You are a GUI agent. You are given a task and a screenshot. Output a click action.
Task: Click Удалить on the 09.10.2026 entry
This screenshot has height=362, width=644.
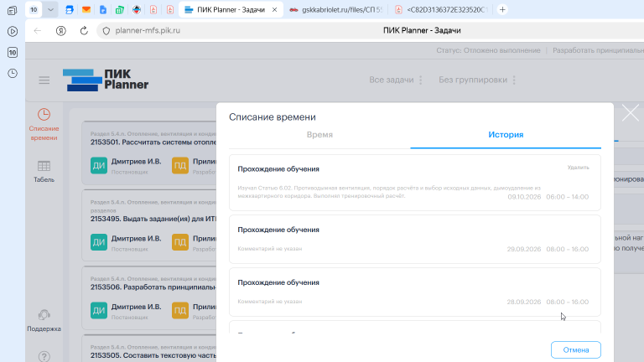pos(578,168)
